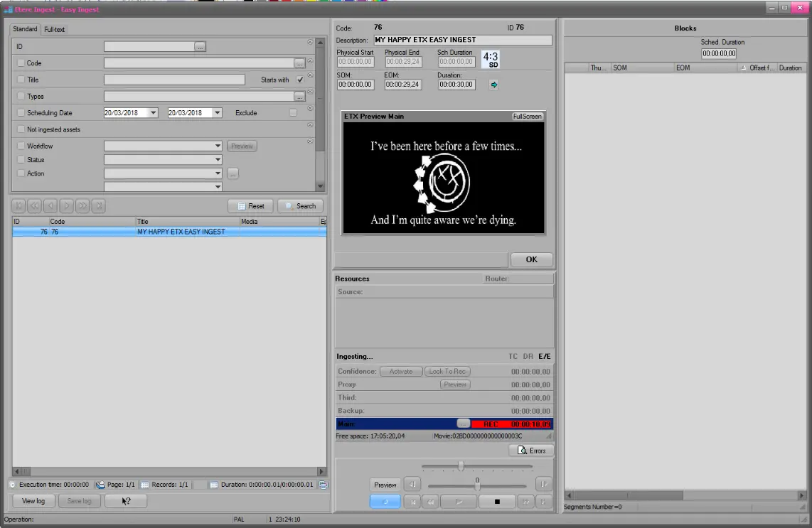Image resolution: width=812 pixels, height=528 pixels.
Task: Click the blue record button
Action: pyautogui.click(x=385, y=502)
